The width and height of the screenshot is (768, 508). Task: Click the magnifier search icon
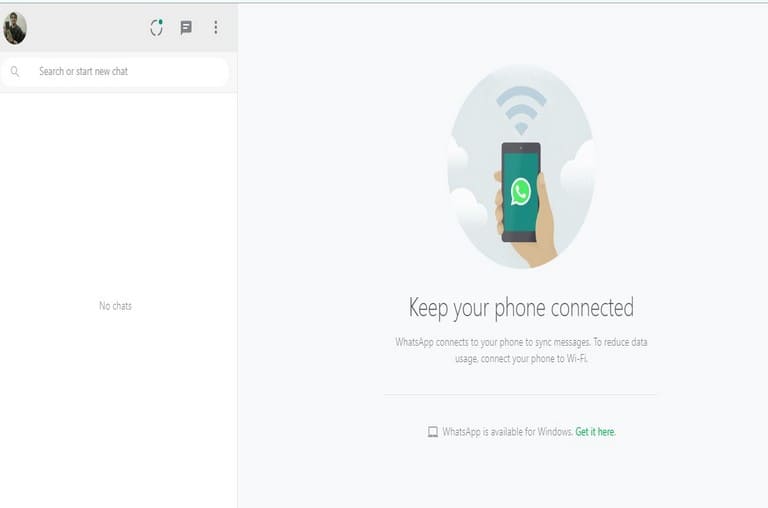tap(15, 72)
